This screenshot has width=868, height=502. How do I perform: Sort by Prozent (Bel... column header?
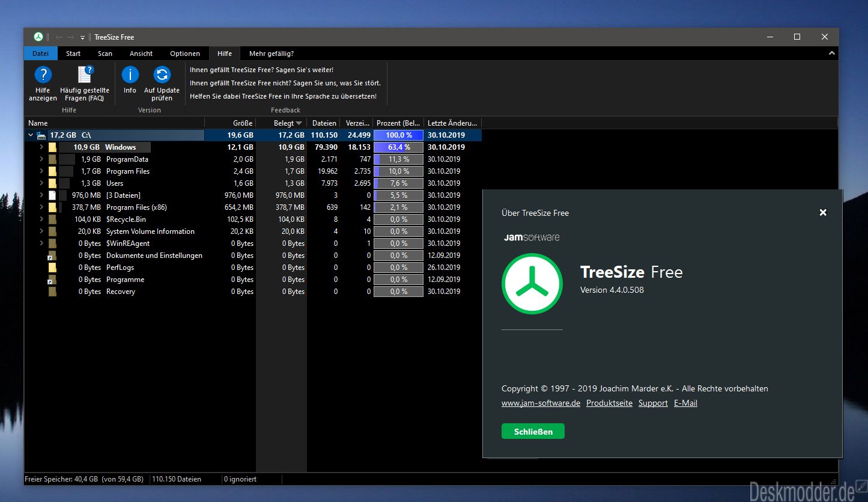coord(398,123)
